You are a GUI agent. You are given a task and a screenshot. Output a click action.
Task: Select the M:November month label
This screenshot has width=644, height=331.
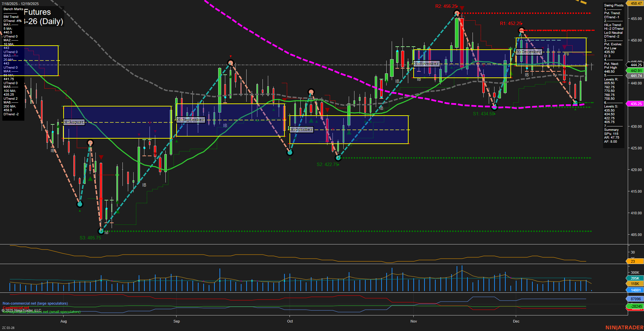click(427, 63)
